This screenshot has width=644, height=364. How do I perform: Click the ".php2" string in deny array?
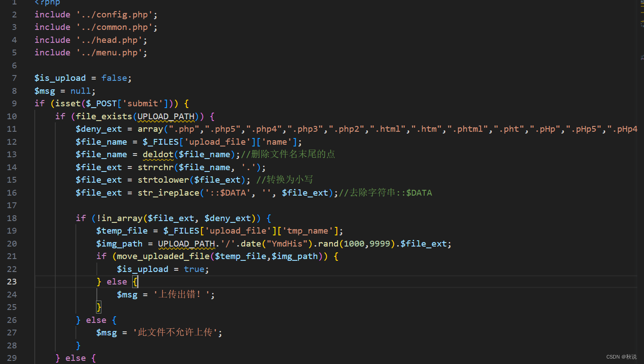click(x=347, y=129)
